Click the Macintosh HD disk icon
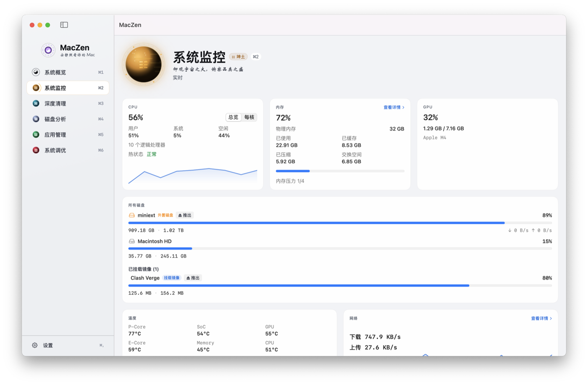The height and width of the screenshot is (385, 588). click(x=132, y=241)
